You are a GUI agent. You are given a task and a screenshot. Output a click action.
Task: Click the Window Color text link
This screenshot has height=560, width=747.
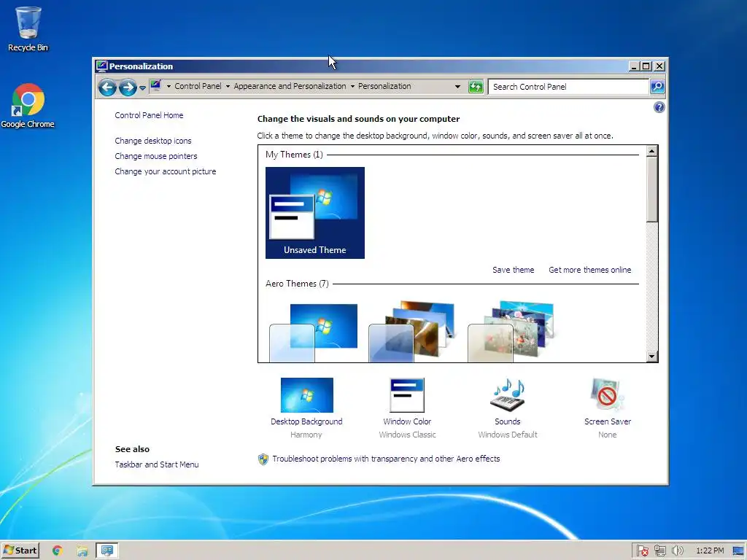407,421
